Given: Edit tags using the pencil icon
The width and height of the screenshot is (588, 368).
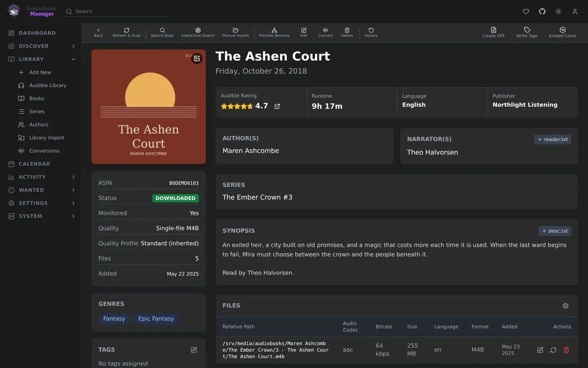Looking at the screenshot, I should pyautogui.click(x=194, y=350).
